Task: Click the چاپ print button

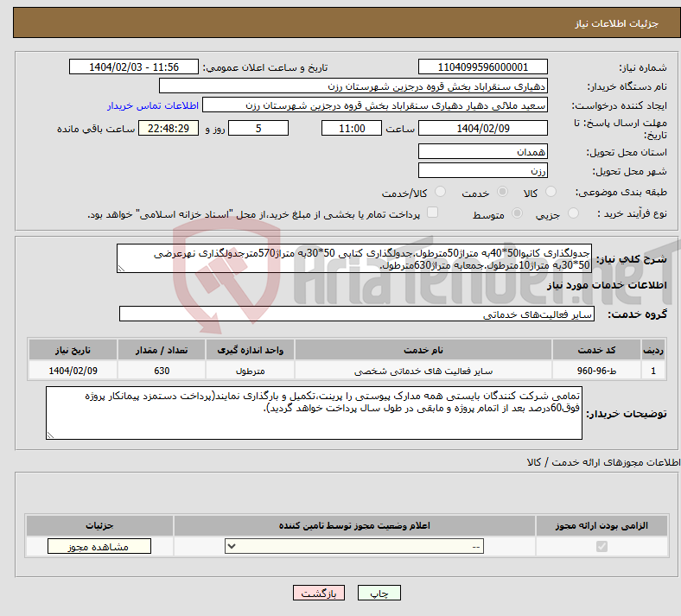Action: coord(379,593)
